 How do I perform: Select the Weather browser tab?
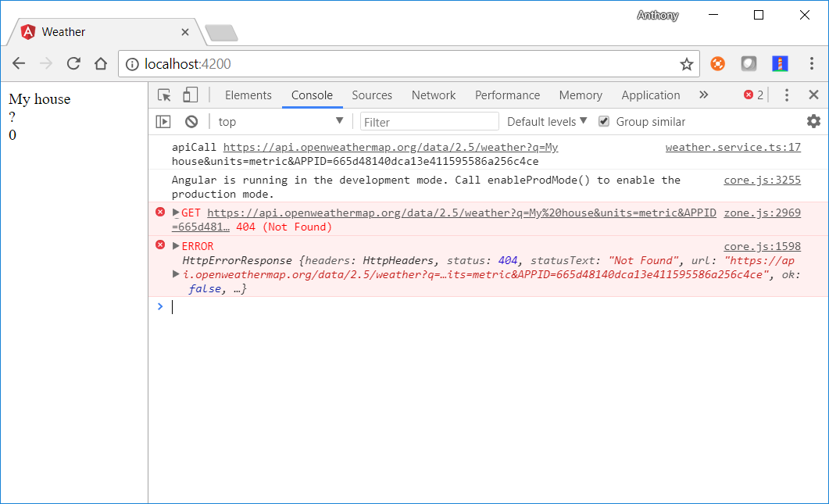click(x=105, y=32)
